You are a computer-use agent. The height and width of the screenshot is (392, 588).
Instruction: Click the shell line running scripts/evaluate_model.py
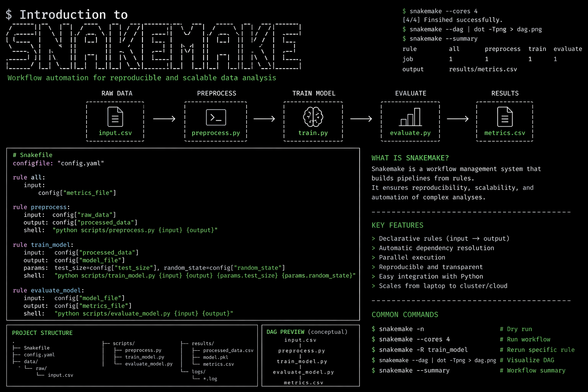(128, 314)
